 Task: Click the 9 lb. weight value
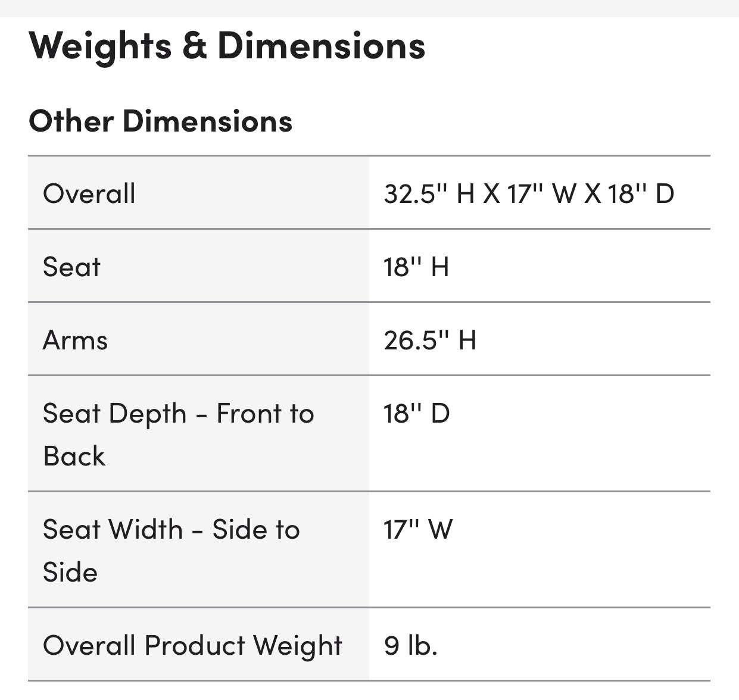(x=410, y=646)
